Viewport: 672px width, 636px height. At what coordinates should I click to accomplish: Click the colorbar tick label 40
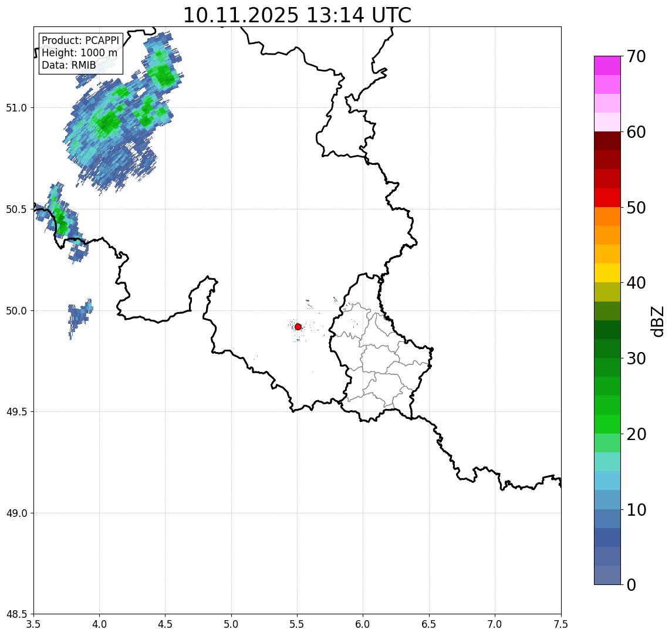click(636, 283)
